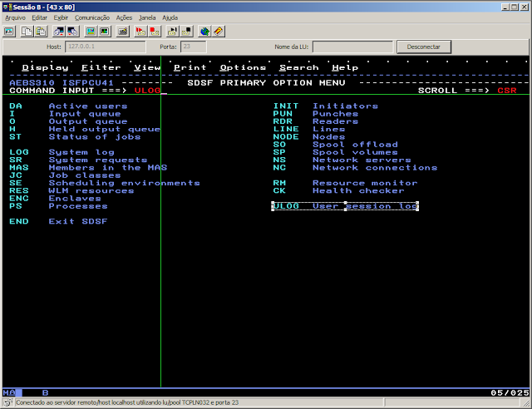Viewport: 532px width, 409px height.
Task: Play macro with black arrow icon
Action: tap(172, 32)
